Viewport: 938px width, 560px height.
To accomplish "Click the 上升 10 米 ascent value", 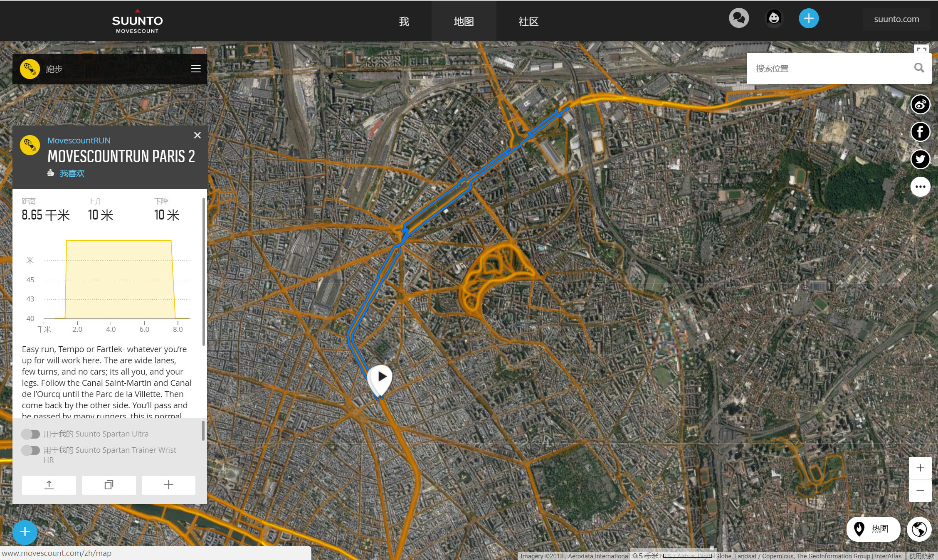I will (x=101, y=215).
